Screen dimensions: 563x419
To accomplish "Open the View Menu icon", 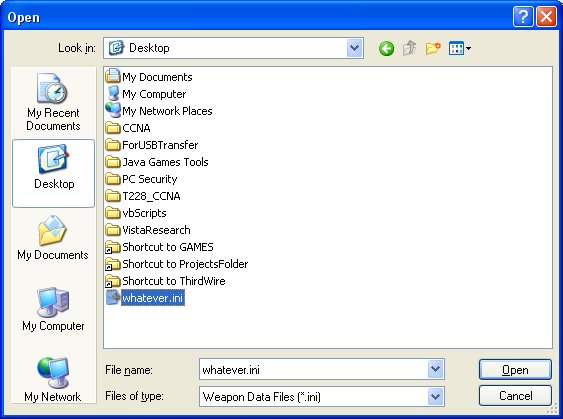I will (460, 48).
